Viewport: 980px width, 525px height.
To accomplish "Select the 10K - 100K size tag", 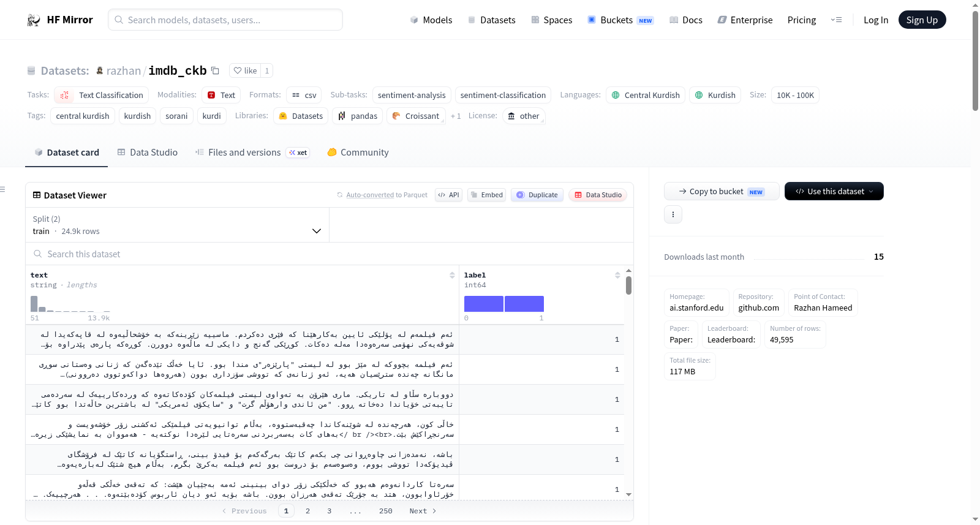I will click(795, 95).
